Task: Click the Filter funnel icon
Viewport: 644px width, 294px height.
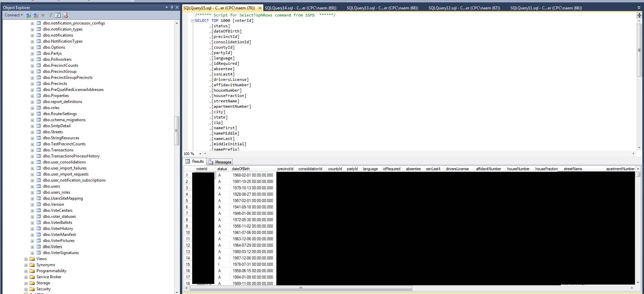Action: coord(50,15)
